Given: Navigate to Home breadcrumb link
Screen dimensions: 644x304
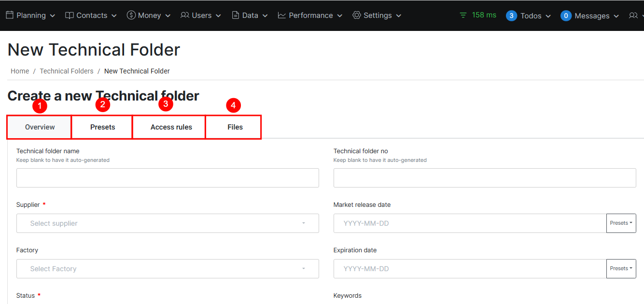Looking at the screenshot, I should pos(20,71).
